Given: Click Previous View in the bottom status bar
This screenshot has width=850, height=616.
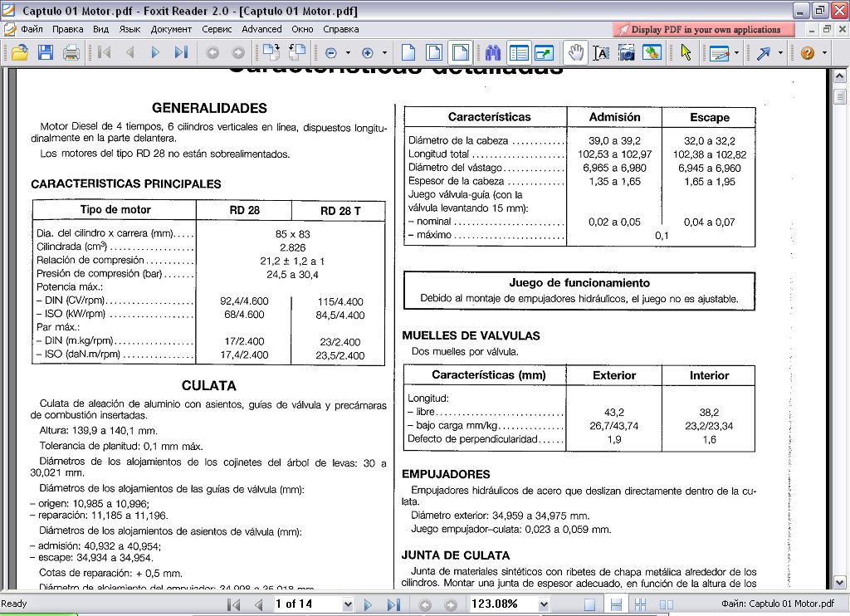Looking at the screenshot, I should [425, 604].
